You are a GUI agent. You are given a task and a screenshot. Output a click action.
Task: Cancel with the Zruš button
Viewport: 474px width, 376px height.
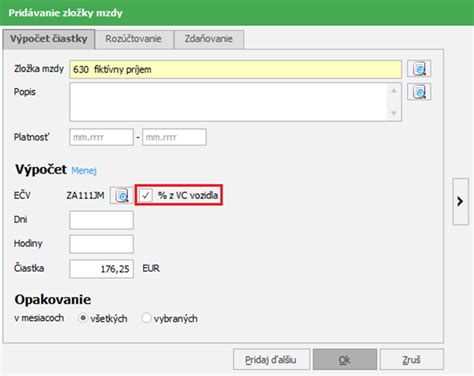click(x=412, y=360)
